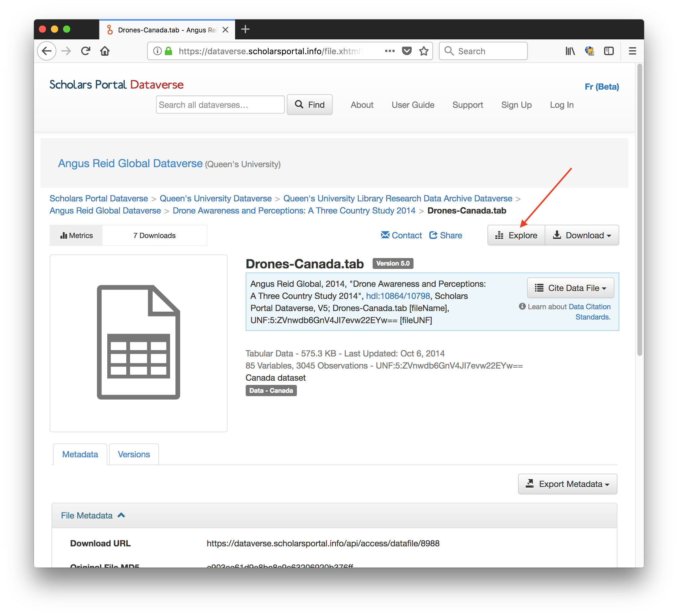Click the Find button
This screenshot has height=616, width=678.
click(309, 104)
